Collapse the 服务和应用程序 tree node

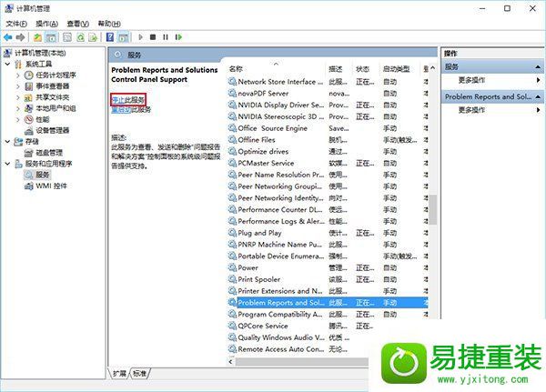point(8,164)
